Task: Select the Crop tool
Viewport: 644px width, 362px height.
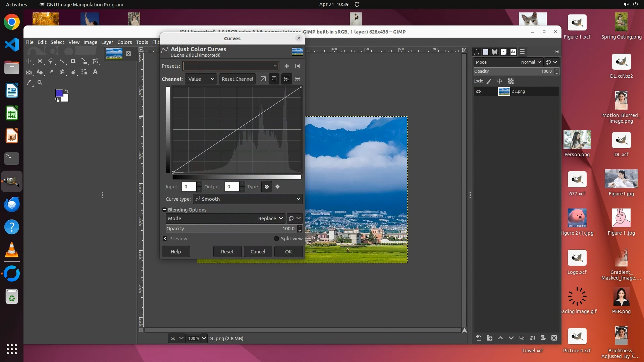Action: point(73,61)
